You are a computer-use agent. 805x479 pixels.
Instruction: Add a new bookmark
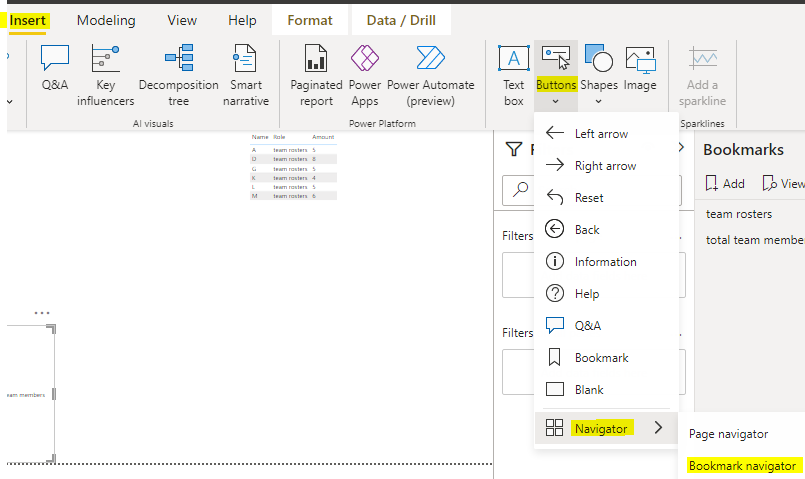724,183
